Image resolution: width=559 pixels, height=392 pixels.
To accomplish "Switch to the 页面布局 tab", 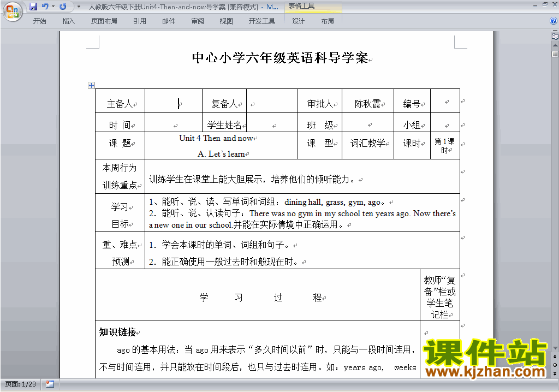I will (x=104, y=21).
